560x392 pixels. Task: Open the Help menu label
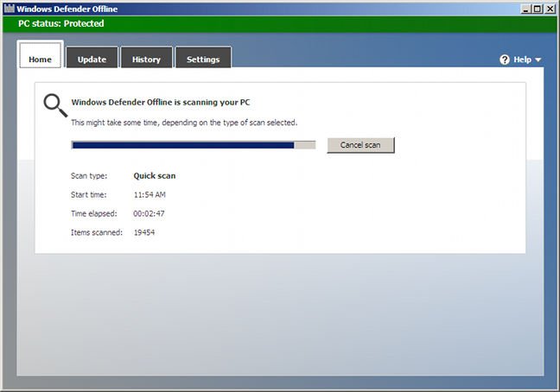(522, 60)
